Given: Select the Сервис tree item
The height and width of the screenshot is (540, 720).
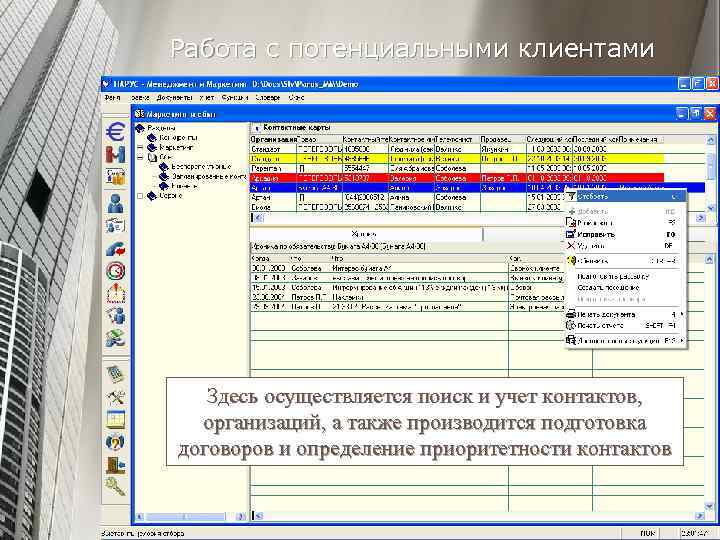Looking at the screenshot, I should (170, 196).
